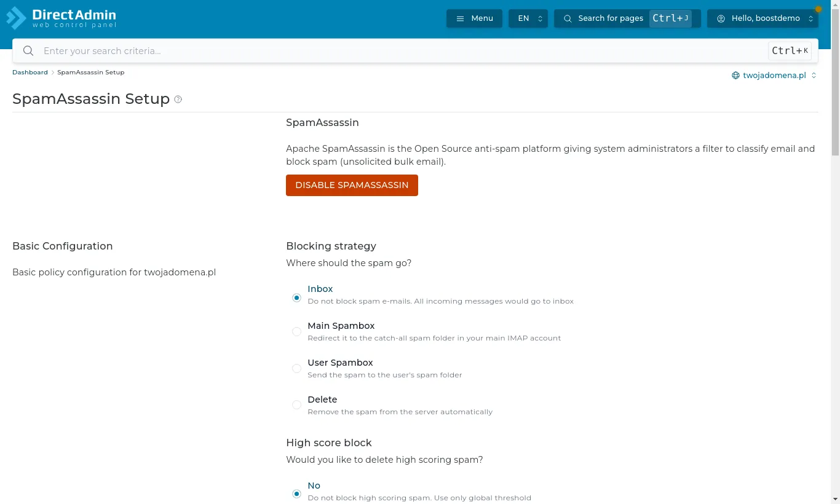Select the Inbox blocking strategy
This screenshot has height=504, width=840.
296,297
